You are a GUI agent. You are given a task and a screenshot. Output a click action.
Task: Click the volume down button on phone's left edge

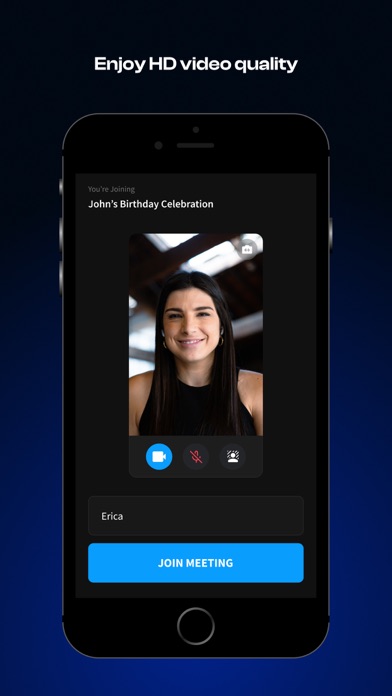point(61,278)
